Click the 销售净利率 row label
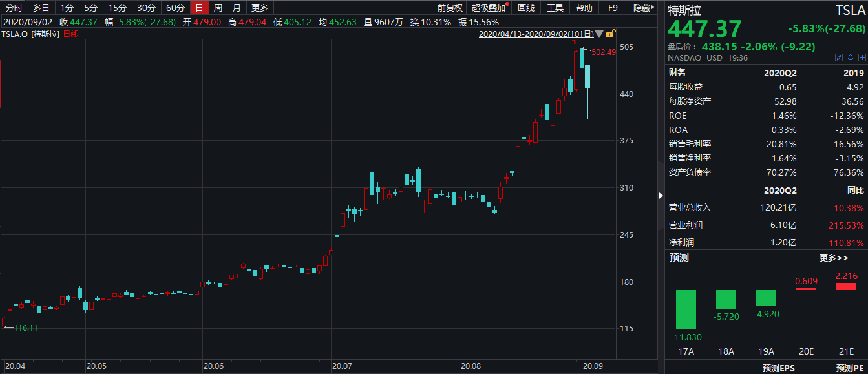Screen dimensions: 868x374 coord(690,158)
